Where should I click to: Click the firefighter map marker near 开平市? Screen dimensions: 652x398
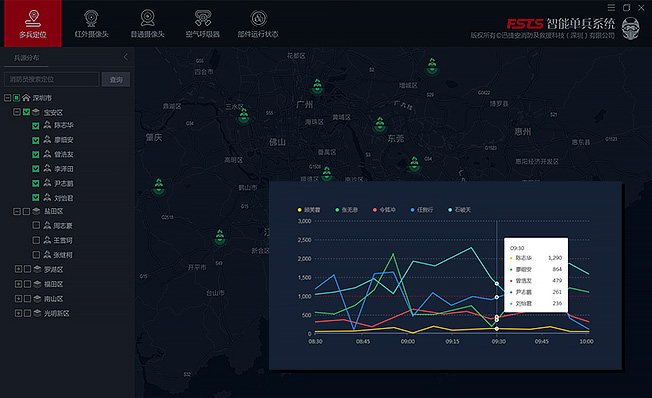pyautogui.click(x=220, y=237)
